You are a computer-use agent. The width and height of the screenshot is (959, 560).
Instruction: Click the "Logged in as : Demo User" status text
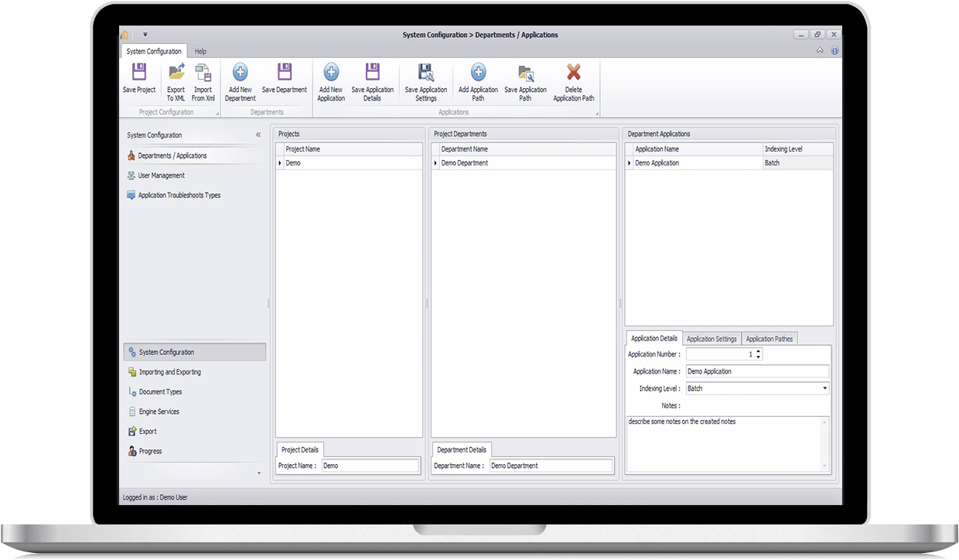155,497
